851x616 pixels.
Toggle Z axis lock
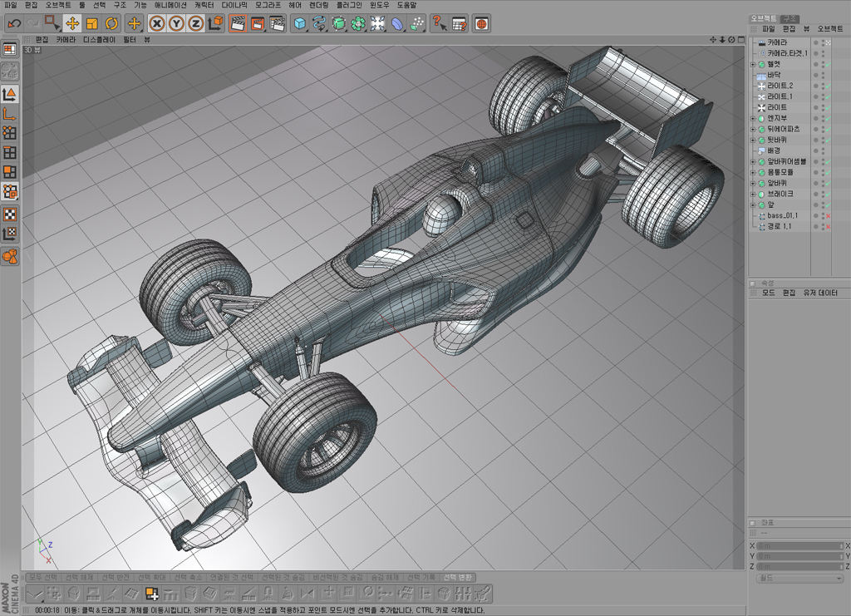[x=196, y=23]
